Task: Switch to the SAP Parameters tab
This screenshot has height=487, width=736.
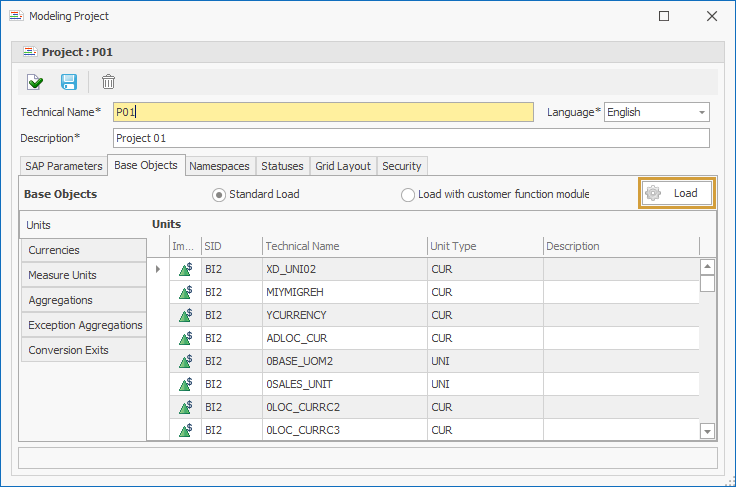Action: click(x=63, y=166)
